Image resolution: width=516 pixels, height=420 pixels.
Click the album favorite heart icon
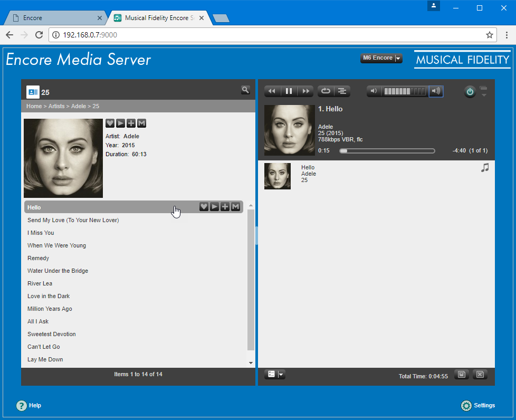point(110,123)
